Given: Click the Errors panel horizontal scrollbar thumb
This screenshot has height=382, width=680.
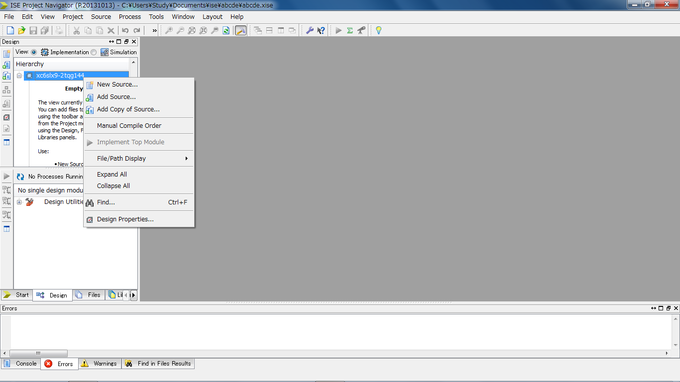Looking at the screenshot, I should 38,353.
